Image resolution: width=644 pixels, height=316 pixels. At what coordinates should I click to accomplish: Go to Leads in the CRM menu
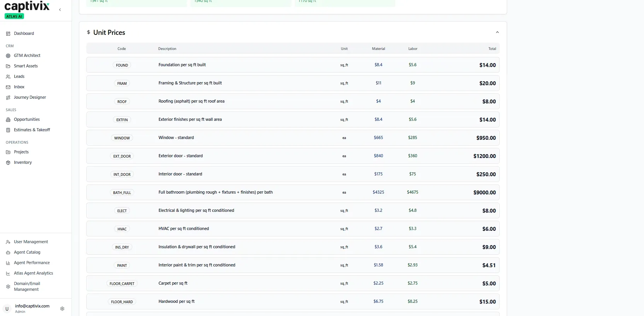click(19, 76)
